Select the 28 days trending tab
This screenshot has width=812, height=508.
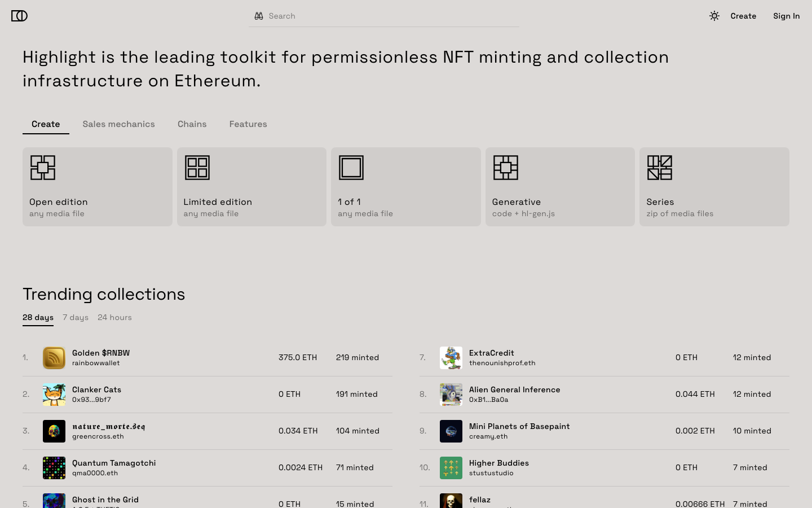click(38, 318)
